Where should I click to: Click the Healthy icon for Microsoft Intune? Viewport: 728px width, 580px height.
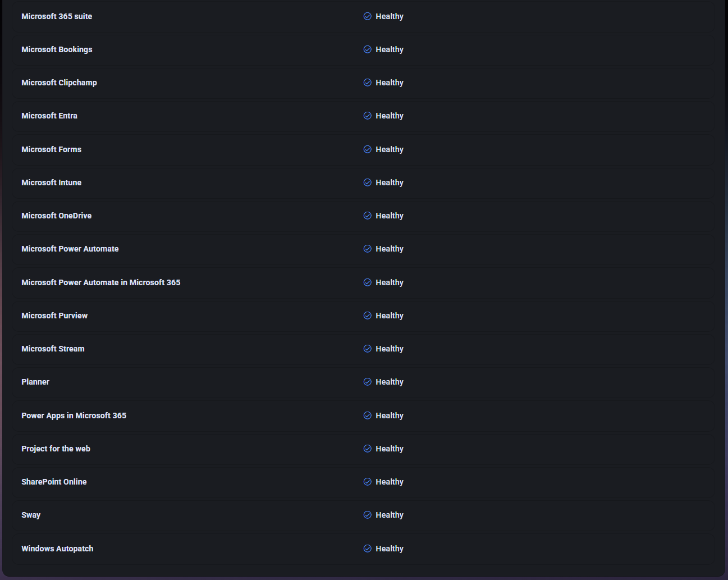367,182
